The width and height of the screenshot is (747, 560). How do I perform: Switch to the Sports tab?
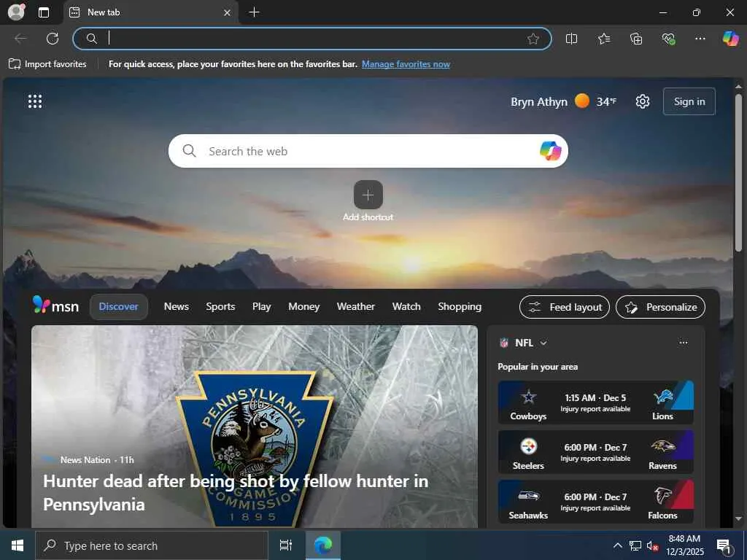coord(220,307)
